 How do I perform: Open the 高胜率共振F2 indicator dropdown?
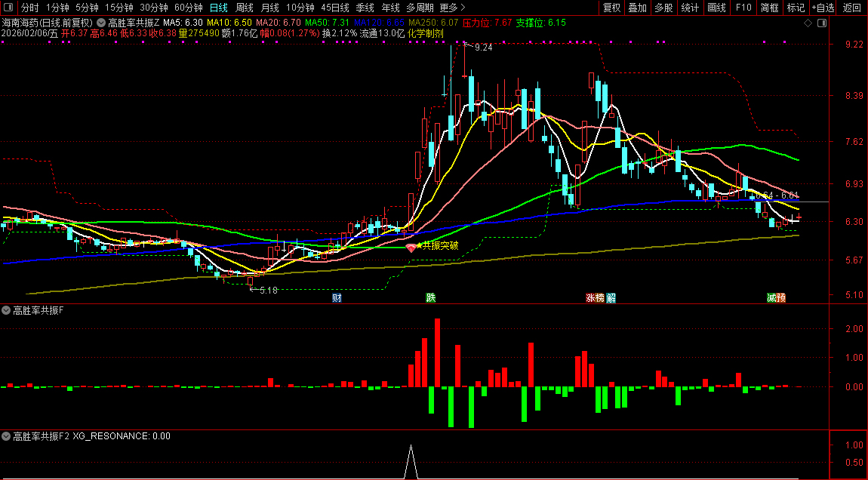click(x=6, y=436)
